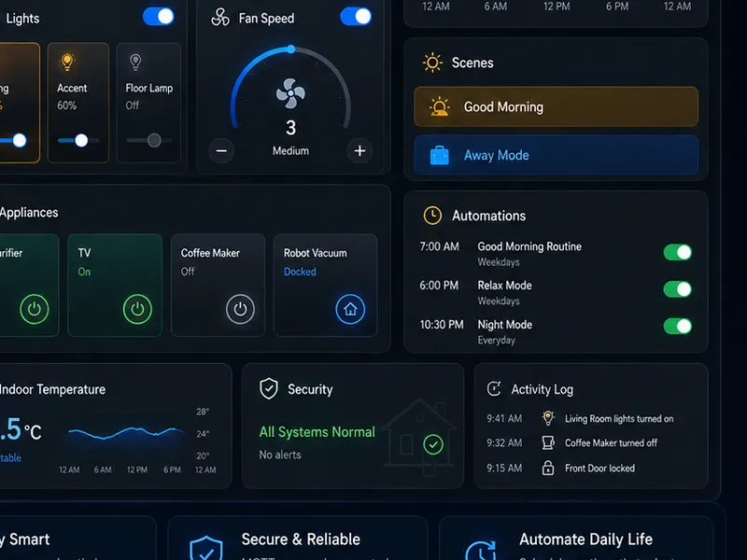Click the Activity Log history icon
747x560 pixels.
pos(494,389)
